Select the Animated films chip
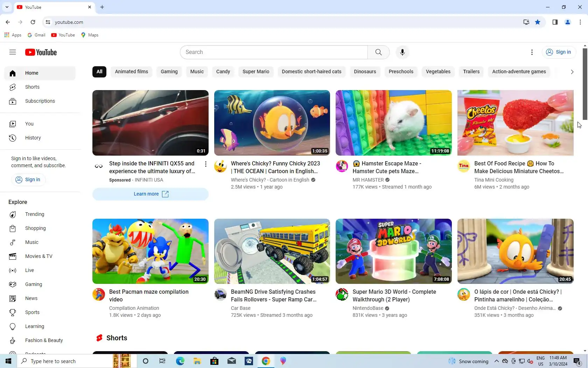This screenshot has height=368, width=588. (132, 71)
